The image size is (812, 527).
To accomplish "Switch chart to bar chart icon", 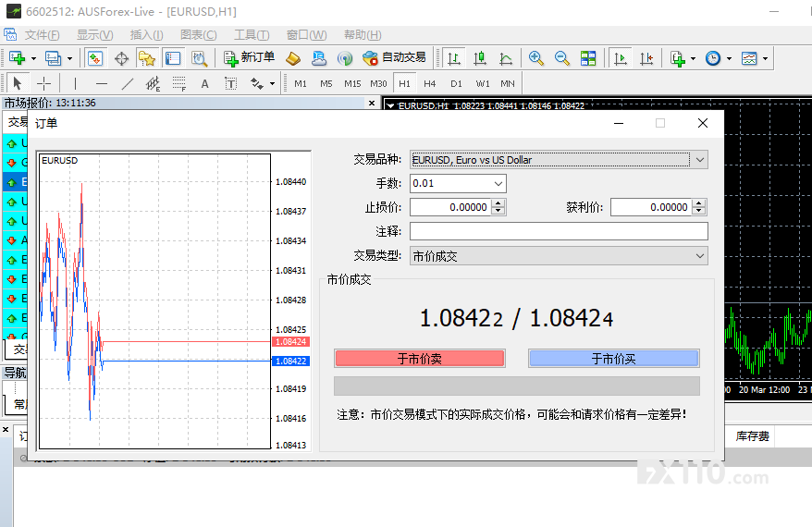I will tap(454, 58).
